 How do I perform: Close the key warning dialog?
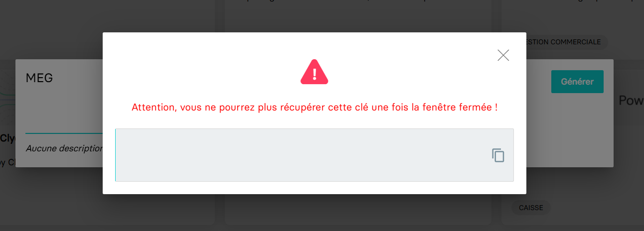[503, 55]
